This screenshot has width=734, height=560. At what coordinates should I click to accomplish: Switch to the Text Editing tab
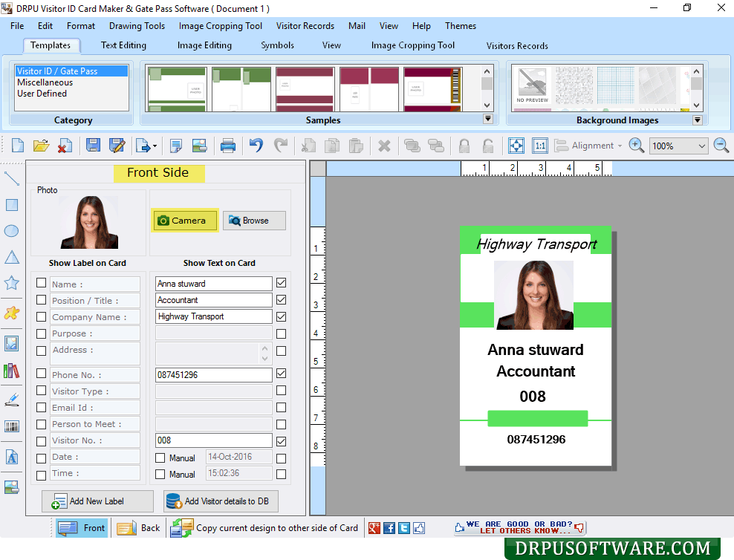pyautogui.click(x=123, y=45)
